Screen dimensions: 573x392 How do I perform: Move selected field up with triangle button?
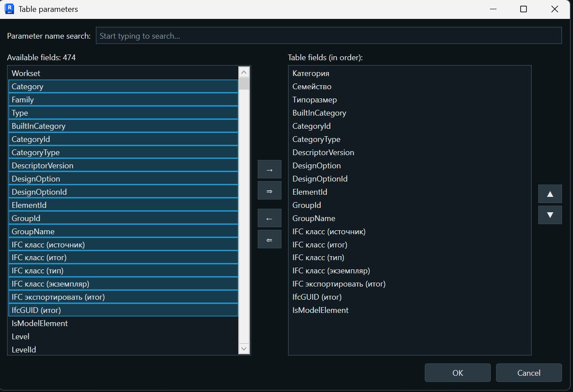pyautogui.click(x=550, y=194)
